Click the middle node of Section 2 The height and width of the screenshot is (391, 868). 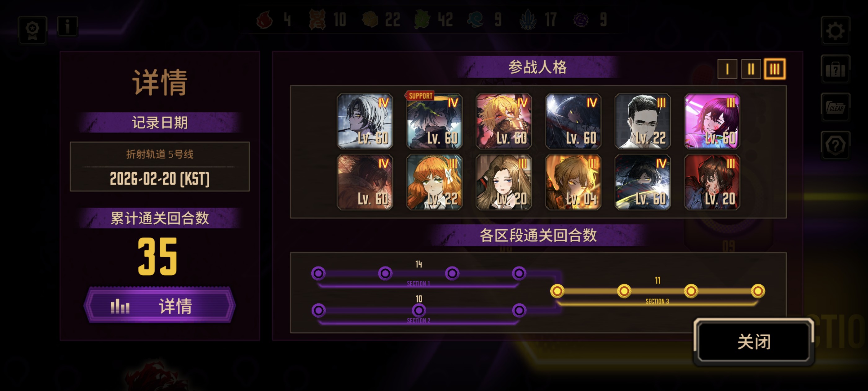[419, 310]
